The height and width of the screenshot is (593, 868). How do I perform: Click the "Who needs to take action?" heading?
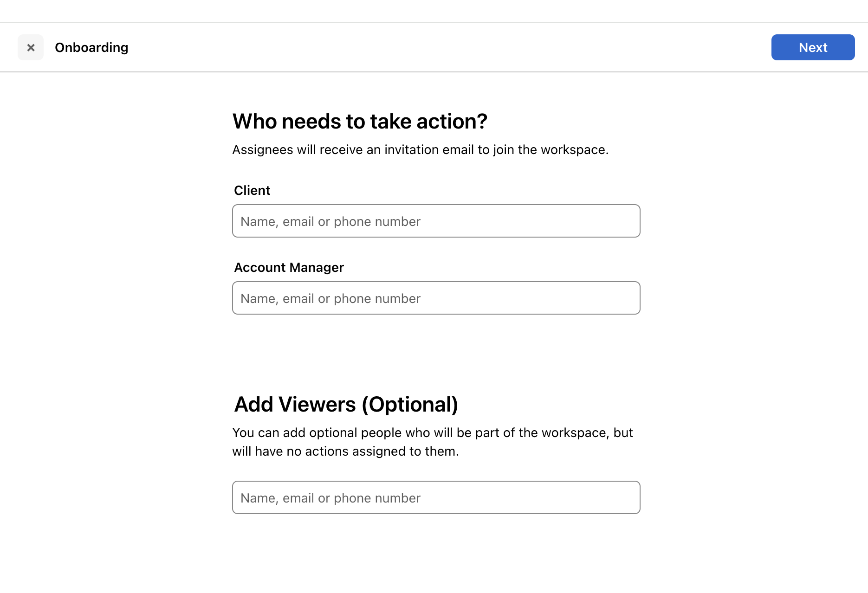tap(360, 122)
